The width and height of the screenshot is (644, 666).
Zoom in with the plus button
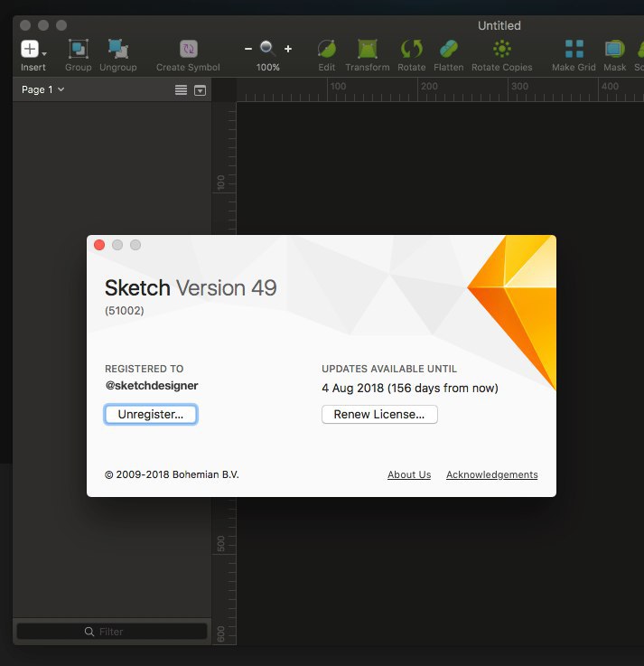pos(288,49)
